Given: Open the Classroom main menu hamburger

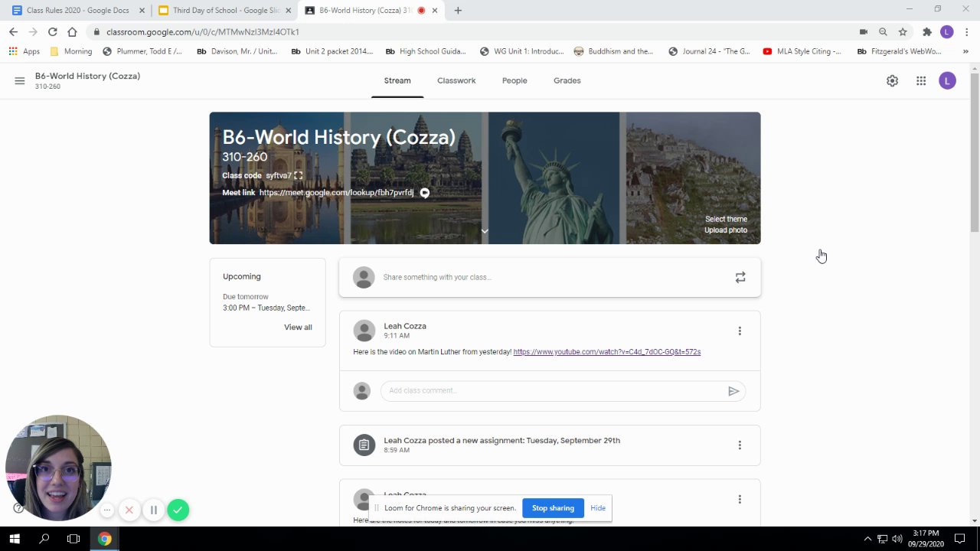Looking at the screenshot, I should (x=20, y=80).
